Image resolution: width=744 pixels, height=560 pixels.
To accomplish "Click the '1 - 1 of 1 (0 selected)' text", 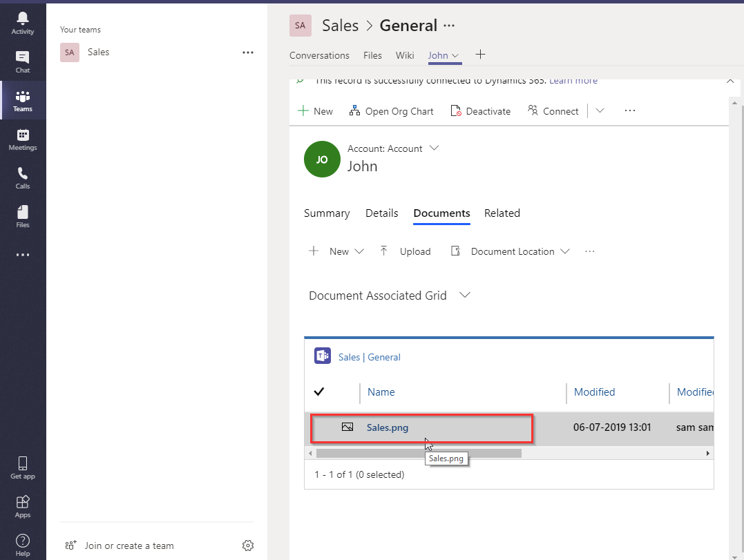I will tap(359, 474).
